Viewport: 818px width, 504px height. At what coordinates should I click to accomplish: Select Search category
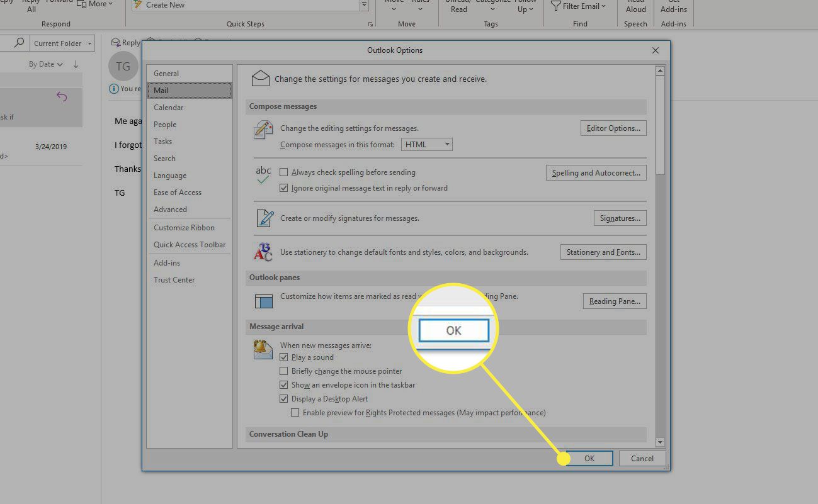[x=189, y=159]
